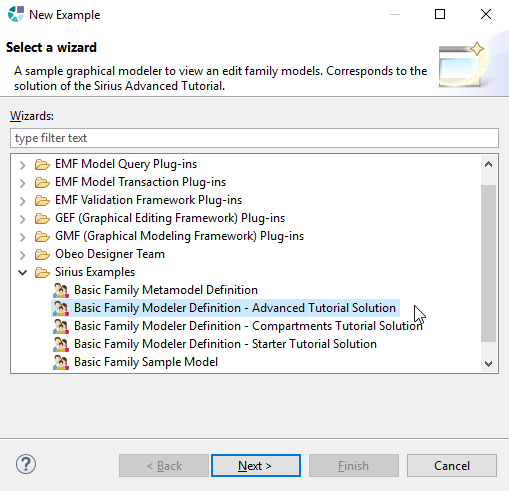Screen dimensions: 509x491
Task: Open the help question mark icon
Action: [x=26, y=464]
